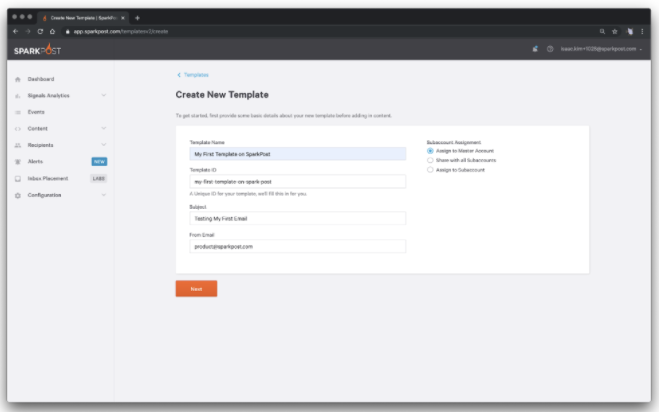Close the Create New Template browser tab
Viewport: 659px width, 412px height.
[x=123, y=18]
